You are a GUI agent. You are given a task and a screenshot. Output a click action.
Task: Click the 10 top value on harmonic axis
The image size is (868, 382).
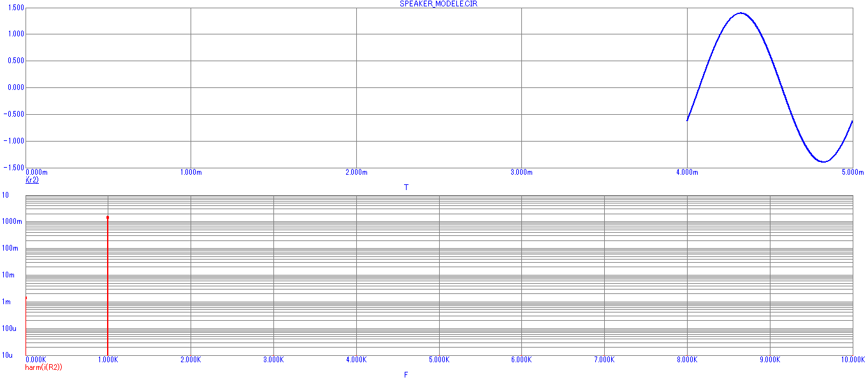pos(5,195)
